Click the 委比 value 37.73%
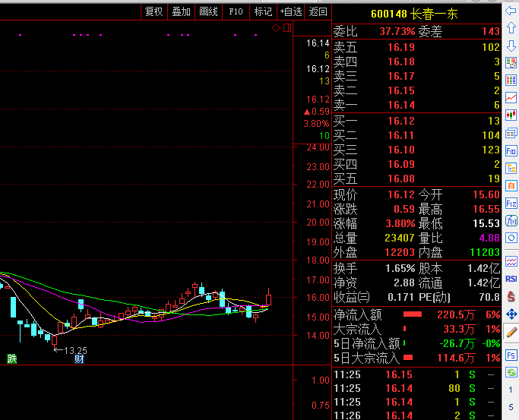 [397, 31]
